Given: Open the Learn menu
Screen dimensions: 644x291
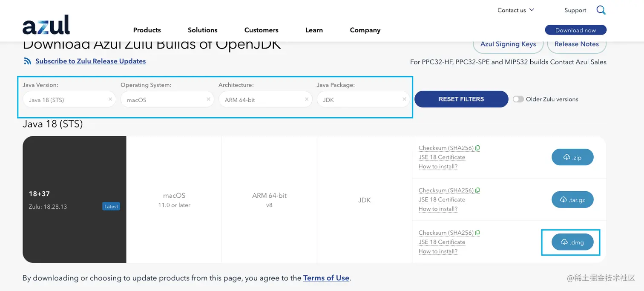Looking at the screenshot, I should tap(314, 30).
